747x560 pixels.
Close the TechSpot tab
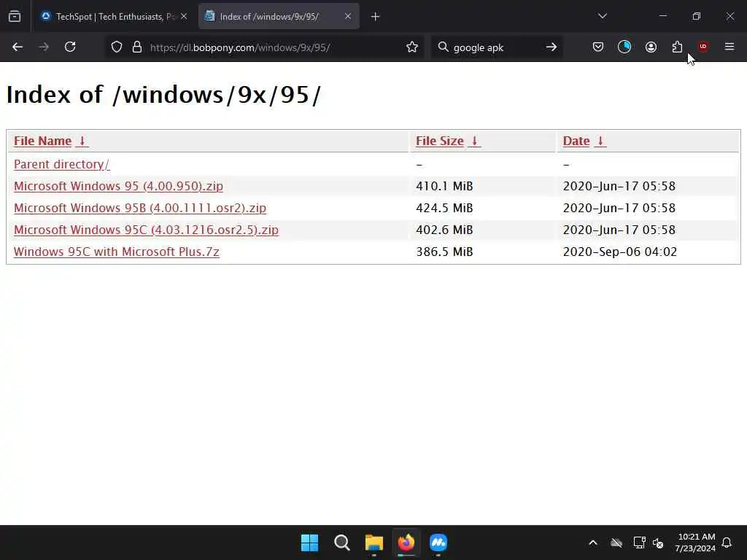[x=184, y=16]
